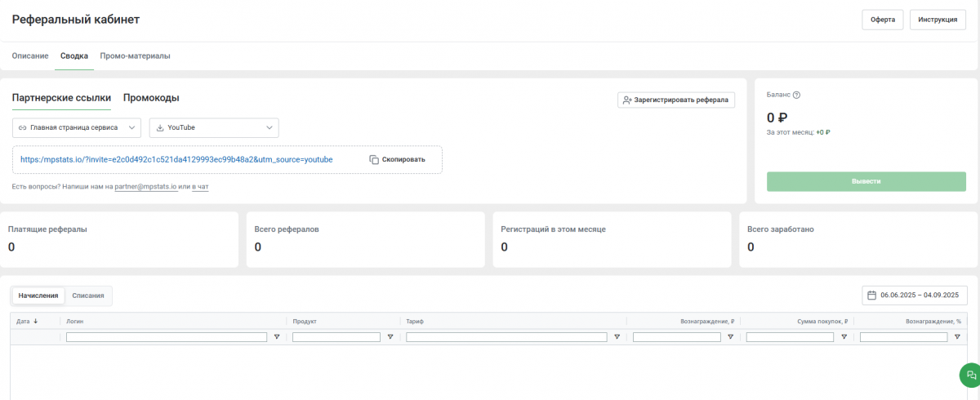Image resolution: width=980 pixels, height=400 pixels.
Task: Click filter icon for Сумма покупок column
Action: coord(844,337)
